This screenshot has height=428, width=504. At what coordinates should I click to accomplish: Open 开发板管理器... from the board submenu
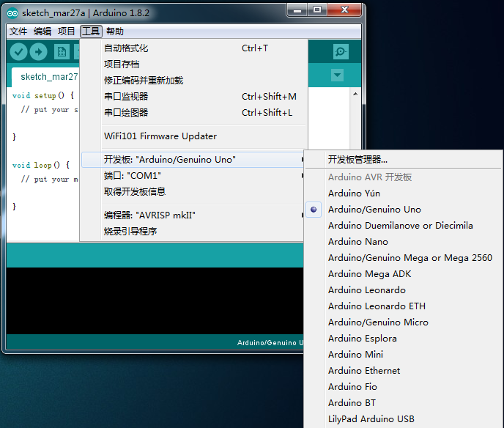(x=404, y=160)
